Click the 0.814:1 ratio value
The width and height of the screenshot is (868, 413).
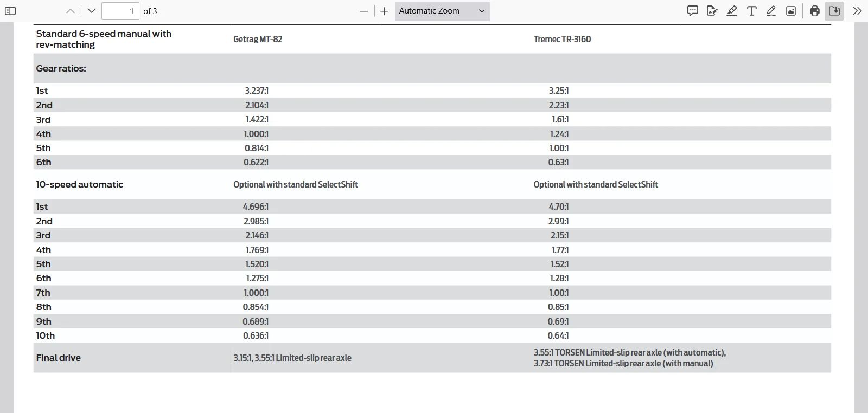coord(257,148)
